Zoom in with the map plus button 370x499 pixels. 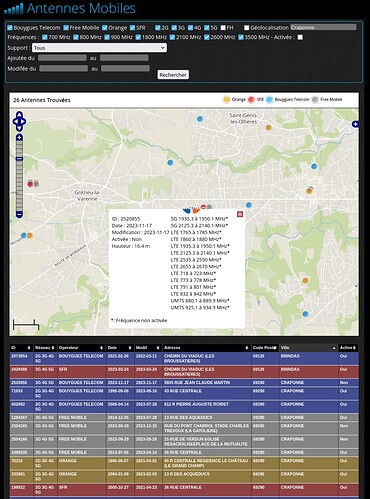[19, 137]
